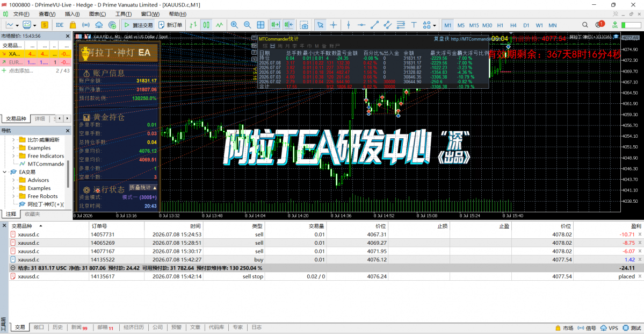Open the 图表(C) menu
The image size is (644, 334).
97,14
